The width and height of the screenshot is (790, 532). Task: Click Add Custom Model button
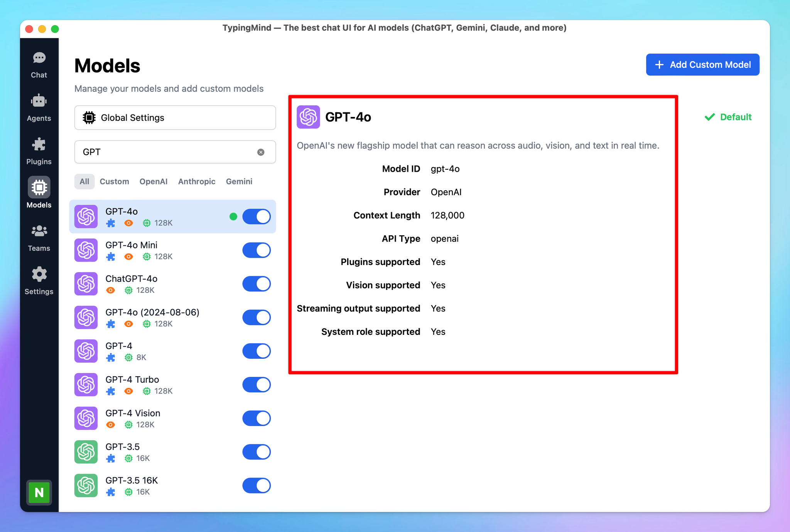point(702,64)
